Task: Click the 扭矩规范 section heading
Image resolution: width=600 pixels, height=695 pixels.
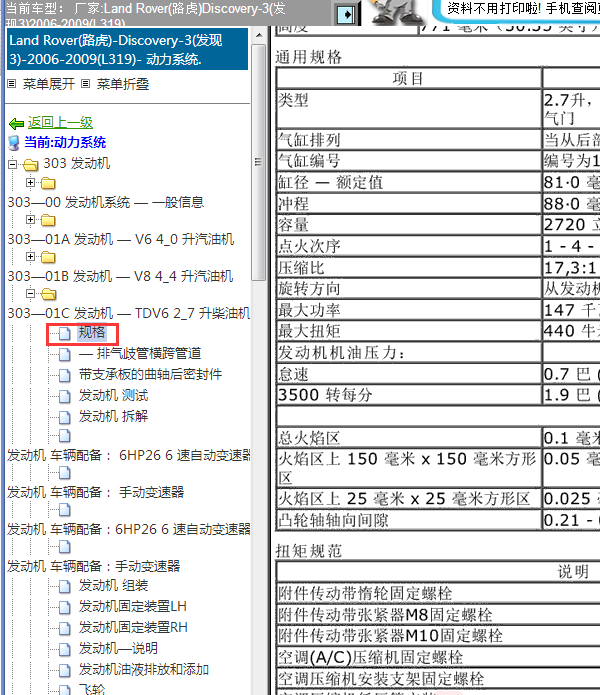Action: pos(309,551)
